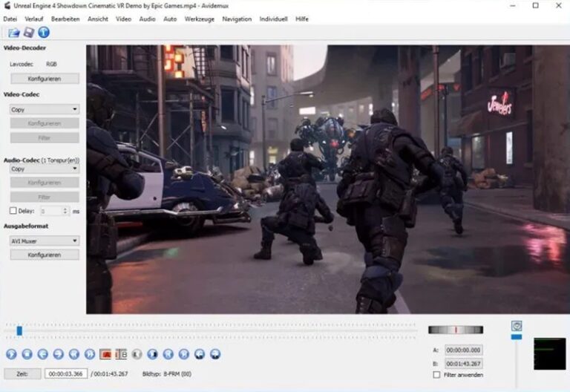
Task: Click the timeline seek slider handle
Action: tap(19, 330)
